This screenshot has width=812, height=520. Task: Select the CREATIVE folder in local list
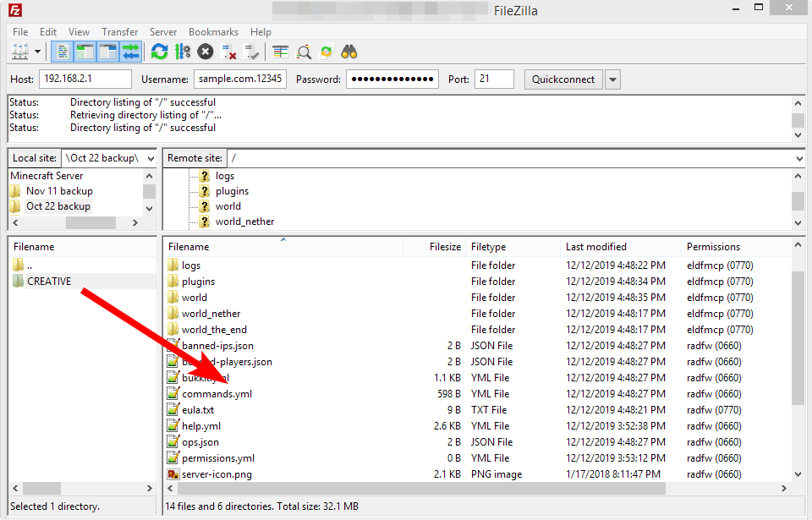[49, 282]
